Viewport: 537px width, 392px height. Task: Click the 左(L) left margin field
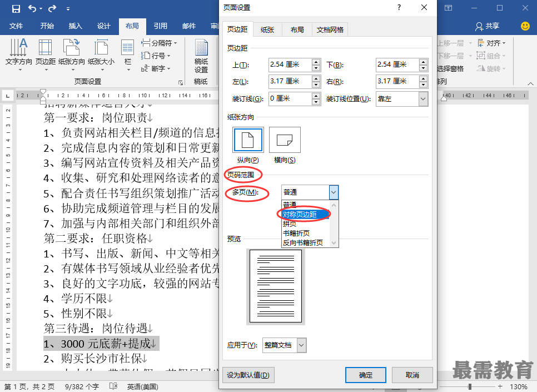pos(290,82)
